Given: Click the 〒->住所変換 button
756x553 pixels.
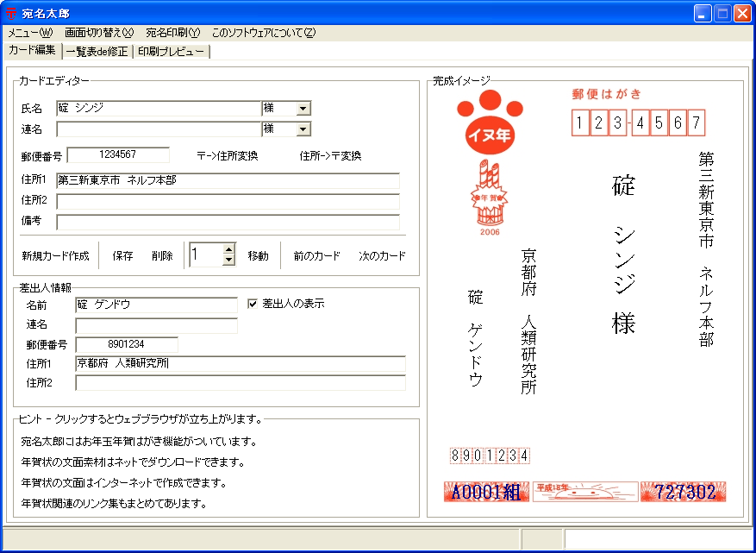Looking at the screenshot, I should (227, 156).
